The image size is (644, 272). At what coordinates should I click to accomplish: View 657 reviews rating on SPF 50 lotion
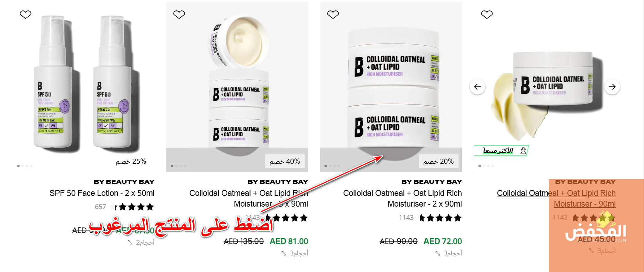[x=124, y=207]
